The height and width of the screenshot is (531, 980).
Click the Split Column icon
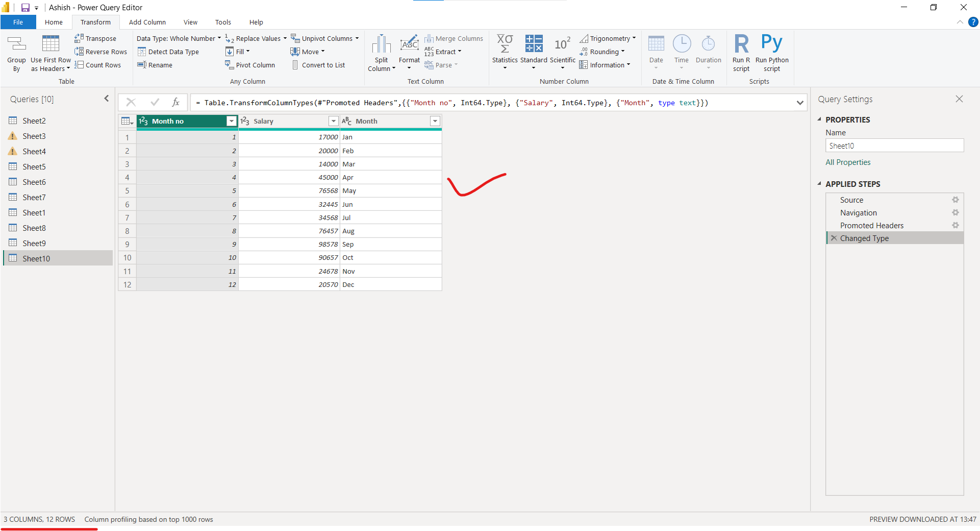pyautogui.click(x=381, y=45)
